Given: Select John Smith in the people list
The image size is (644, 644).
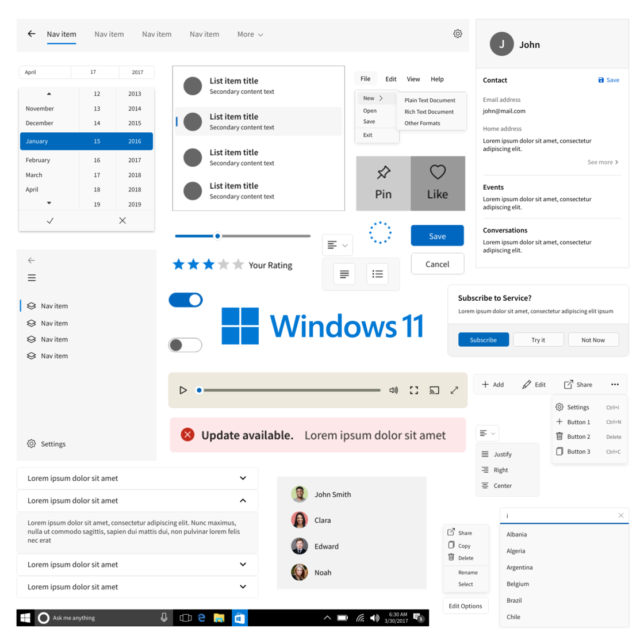Looking at the screenshot, I should [x=321, y=494].
